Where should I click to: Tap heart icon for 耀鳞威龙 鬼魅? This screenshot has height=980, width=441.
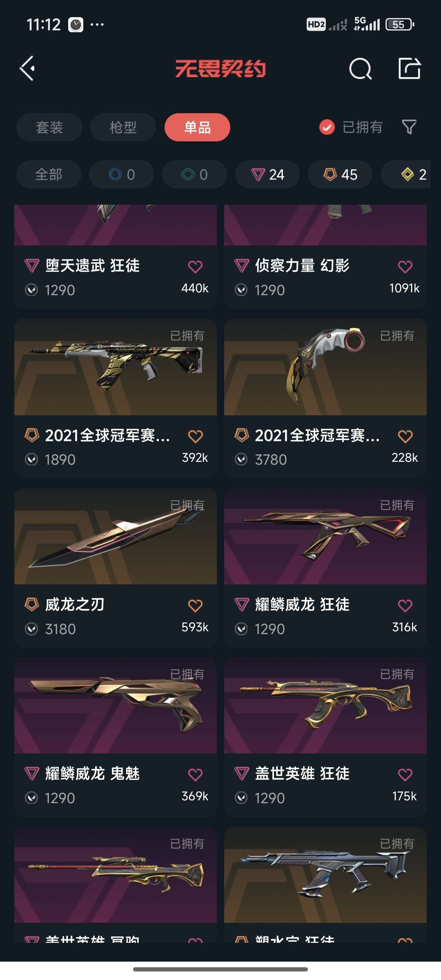point(195,775)
